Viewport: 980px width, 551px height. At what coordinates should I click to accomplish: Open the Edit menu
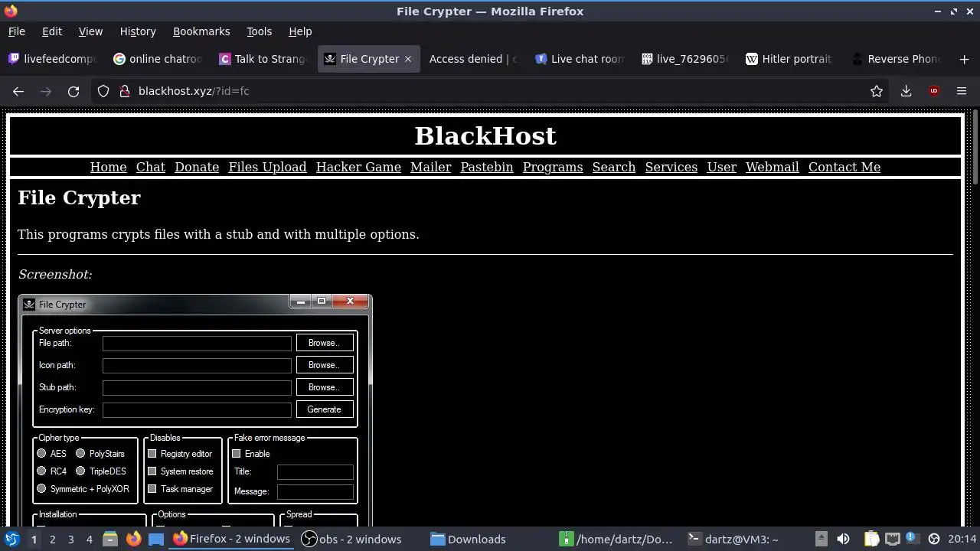52,31
